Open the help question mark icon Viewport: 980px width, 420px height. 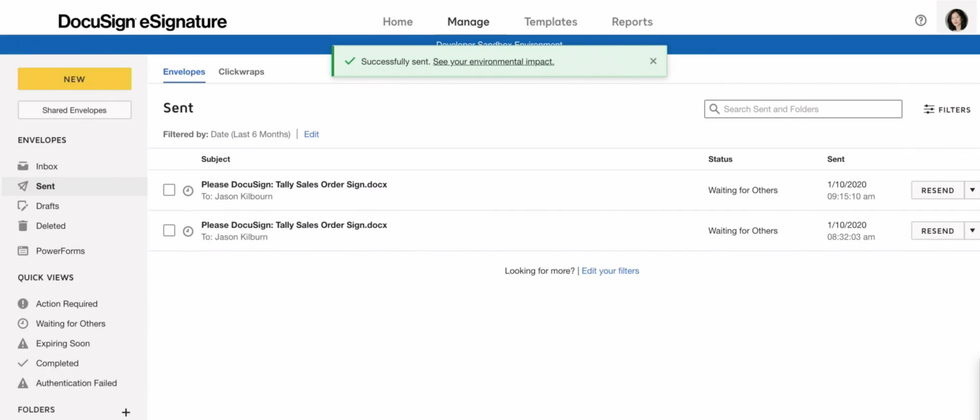click(920, 21)
